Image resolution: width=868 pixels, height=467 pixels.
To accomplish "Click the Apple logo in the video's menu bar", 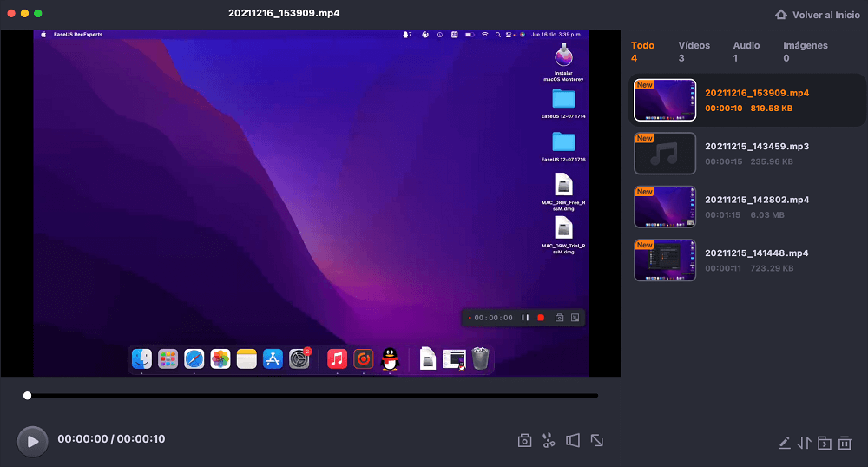I will [x=43, y=35].
